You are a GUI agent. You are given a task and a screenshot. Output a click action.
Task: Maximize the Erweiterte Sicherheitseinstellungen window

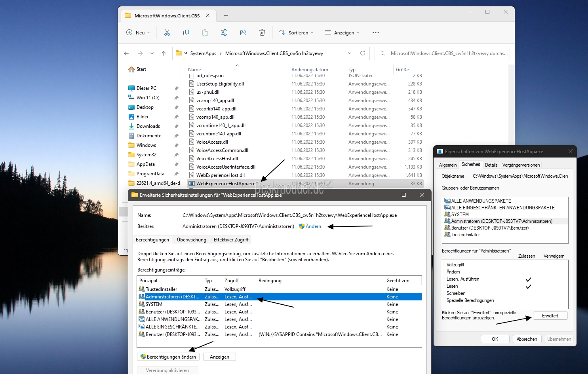click(404, 195)
